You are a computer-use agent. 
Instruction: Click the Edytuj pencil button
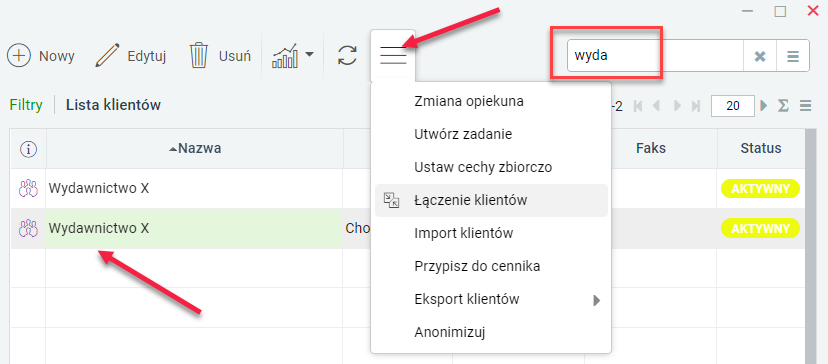[130, 56]
